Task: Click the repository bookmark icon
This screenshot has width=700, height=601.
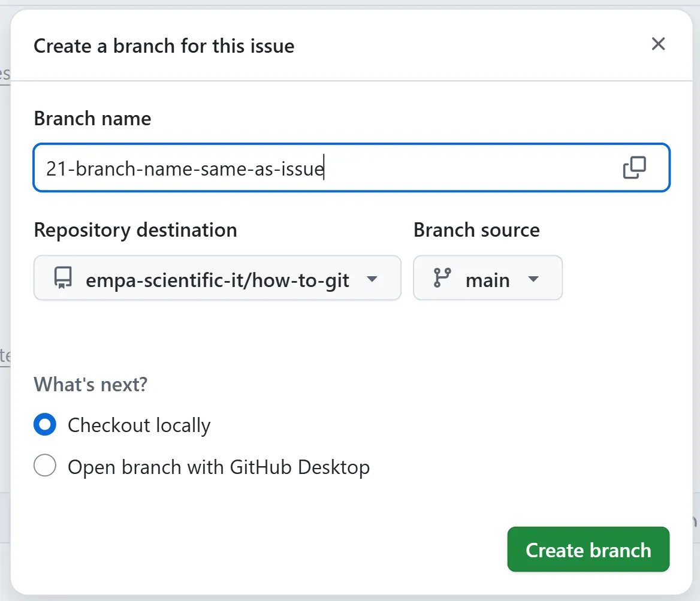Action: [x=64, y=277]
